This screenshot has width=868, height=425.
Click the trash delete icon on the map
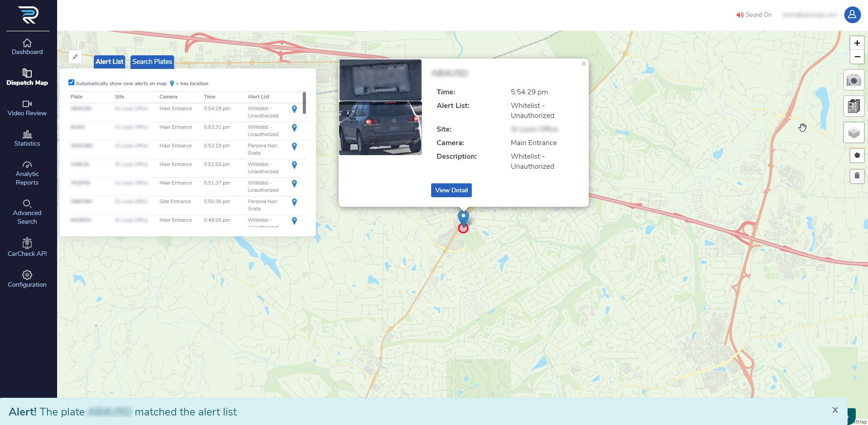[857, 176]
